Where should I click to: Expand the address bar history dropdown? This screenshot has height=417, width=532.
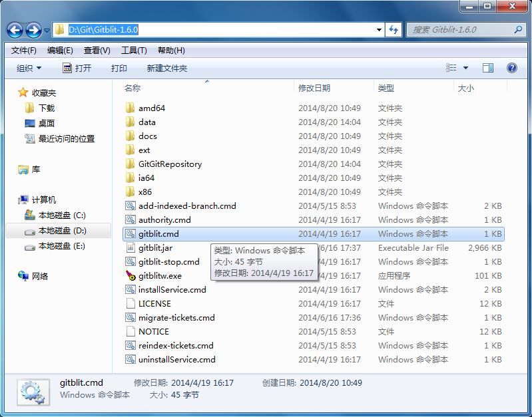[x=379, y=30]
